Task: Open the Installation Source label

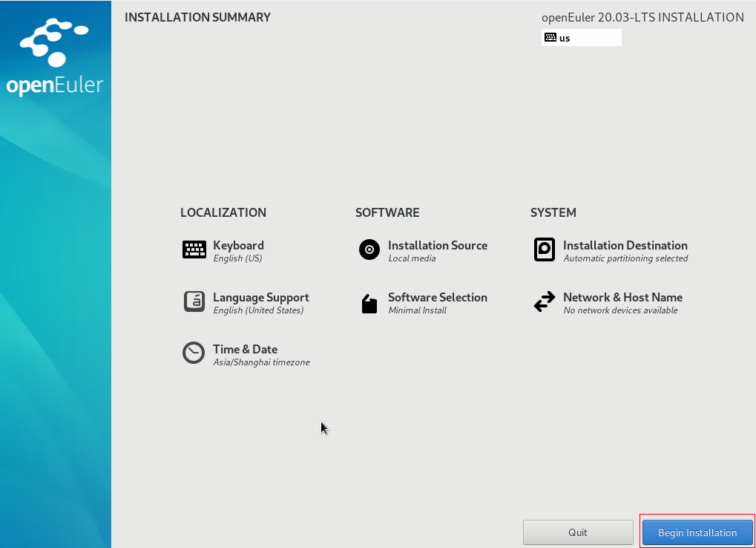Action: [x=438, y=246]
